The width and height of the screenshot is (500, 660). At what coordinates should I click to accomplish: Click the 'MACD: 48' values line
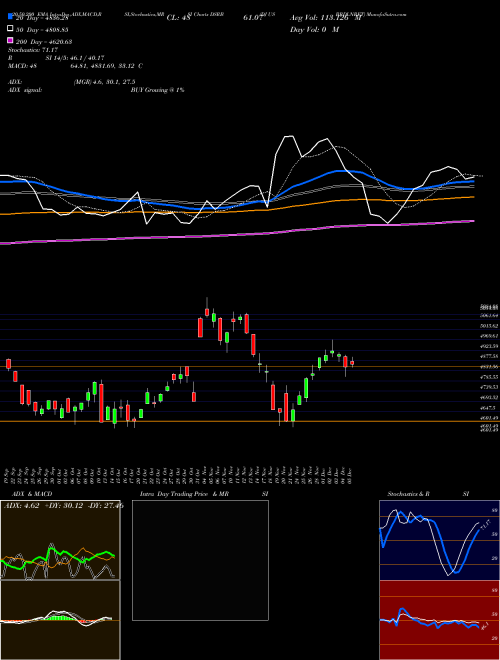[75, 66]
